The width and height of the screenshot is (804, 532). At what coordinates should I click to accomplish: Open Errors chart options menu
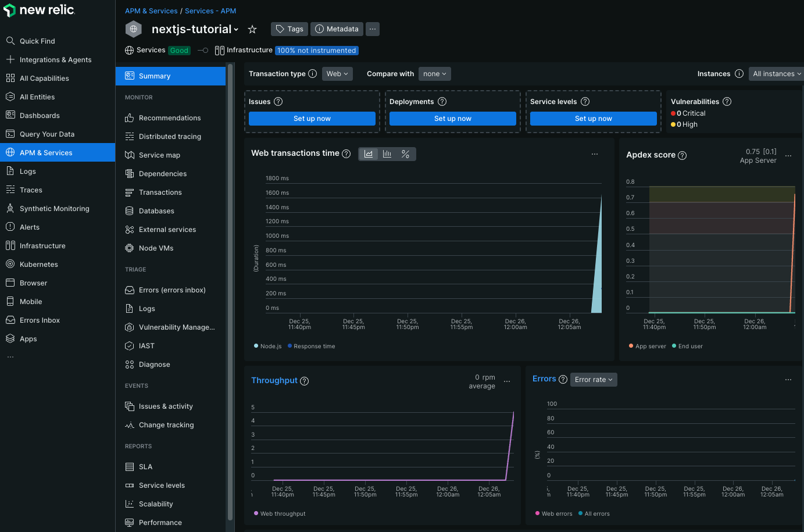[x=788, y=380]
